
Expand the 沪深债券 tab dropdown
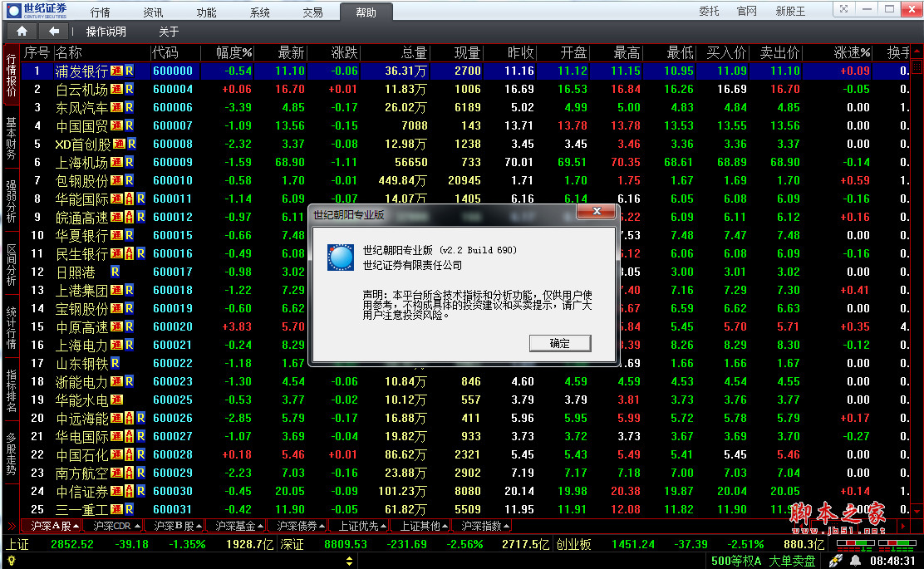tap(322, 526)
